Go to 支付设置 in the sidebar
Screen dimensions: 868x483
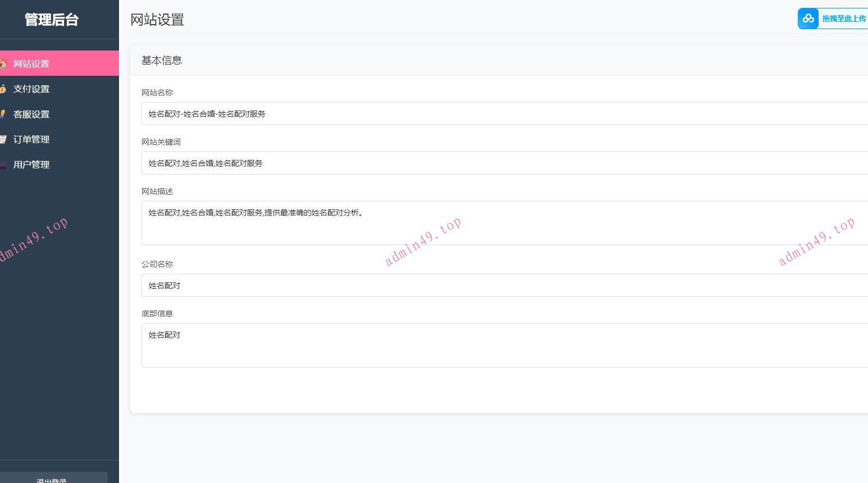[x=31, y=89]
